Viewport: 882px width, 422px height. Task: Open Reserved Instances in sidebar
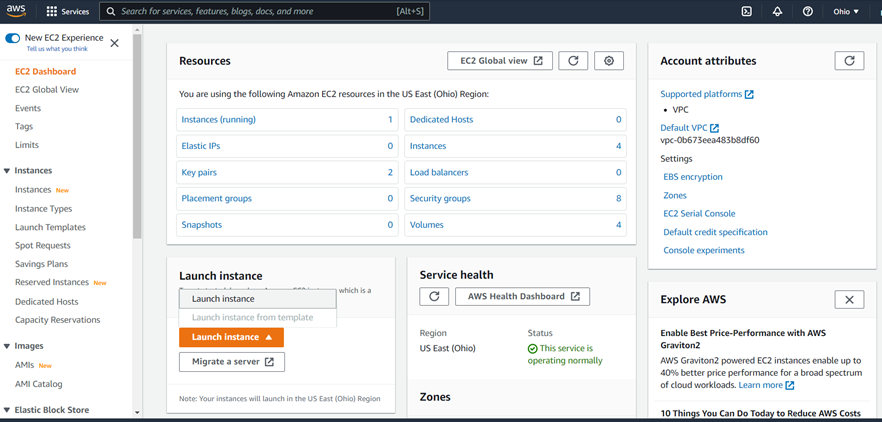(52, 282)
